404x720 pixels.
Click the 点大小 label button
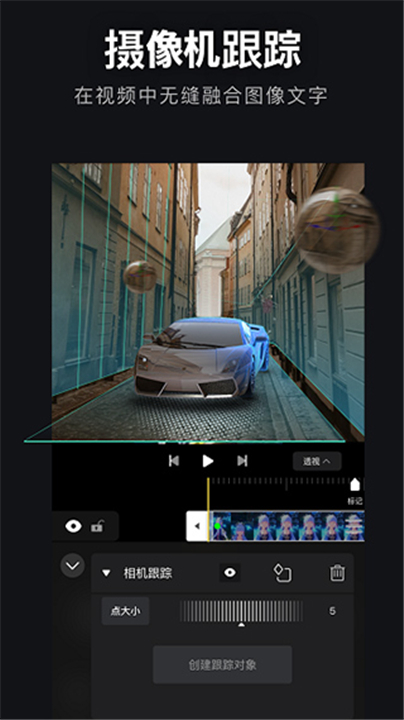125,611
